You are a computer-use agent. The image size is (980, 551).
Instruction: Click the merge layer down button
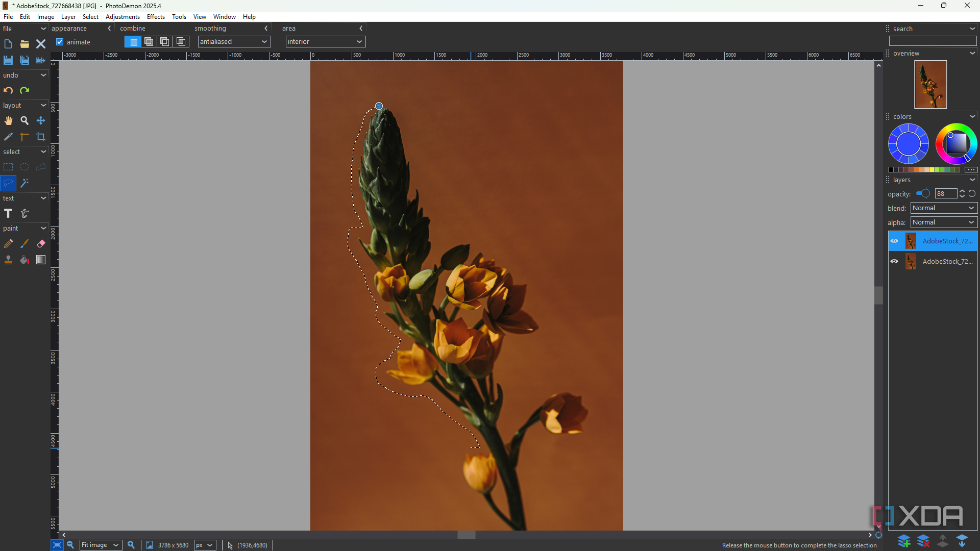(962, 541)
